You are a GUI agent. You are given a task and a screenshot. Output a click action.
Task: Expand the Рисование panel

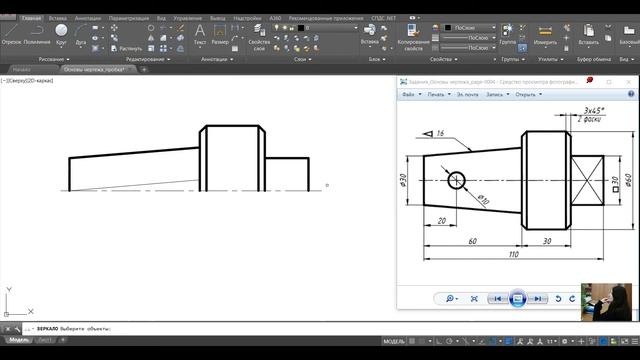click(54, 59)
